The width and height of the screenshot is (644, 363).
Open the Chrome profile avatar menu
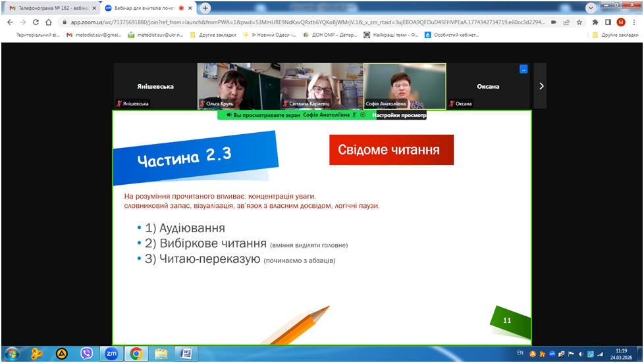(620, 22)
